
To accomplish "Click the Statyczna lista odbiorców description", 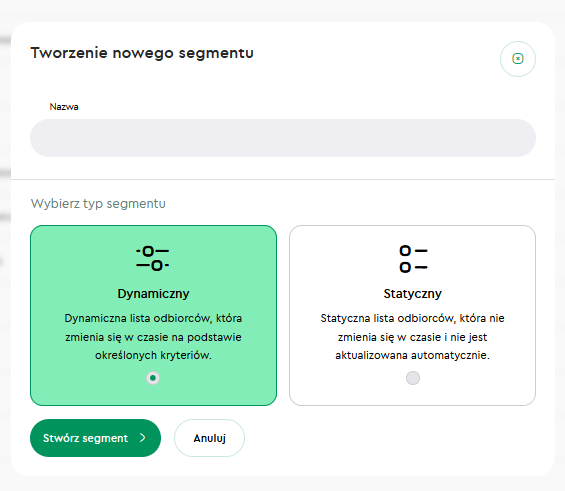I will coord(412,337).
